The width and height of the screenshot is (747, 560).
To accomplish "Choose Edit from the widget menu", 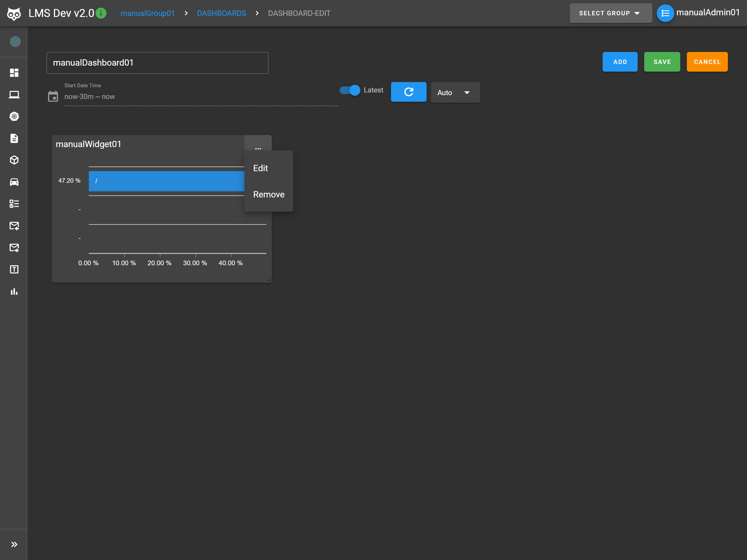I will pos(260,168).
